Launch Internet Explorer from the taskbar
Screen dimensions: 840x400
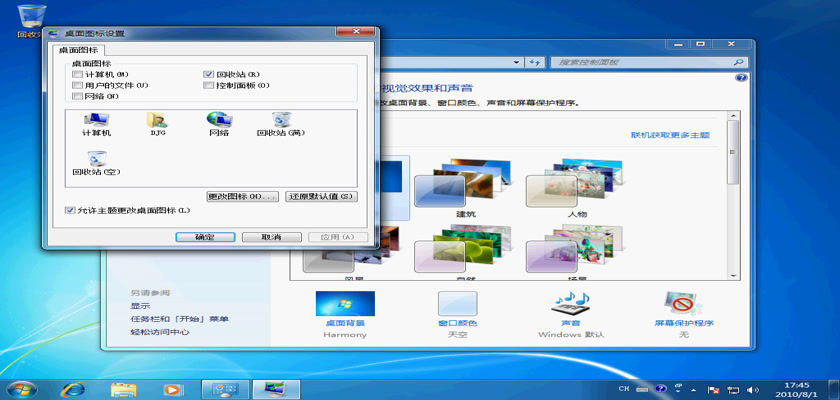point(72,388)
